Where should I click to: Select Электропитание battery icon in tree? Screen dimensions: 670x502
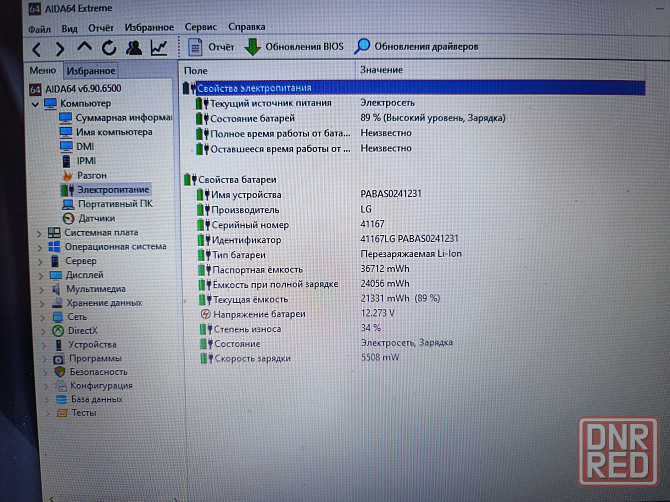pos(67,190)
